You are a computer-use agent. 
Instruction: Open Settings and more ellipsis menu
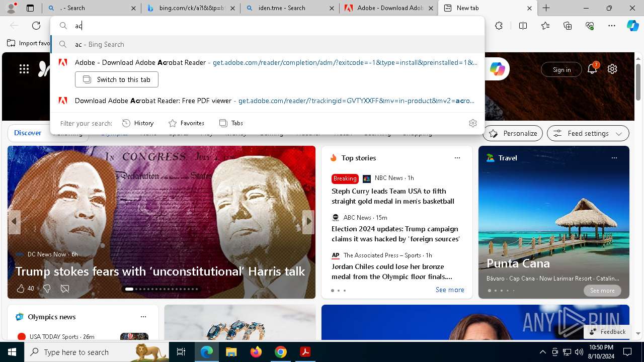(612, 26)
